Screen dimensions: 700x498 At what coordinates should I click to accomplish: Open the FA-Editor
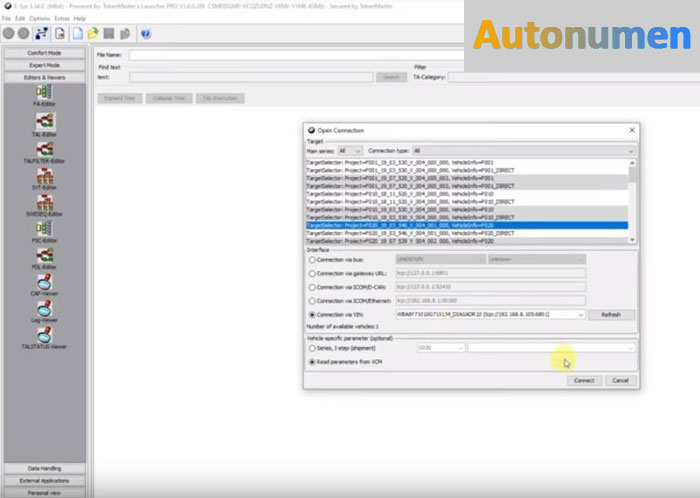coord(44,95)
